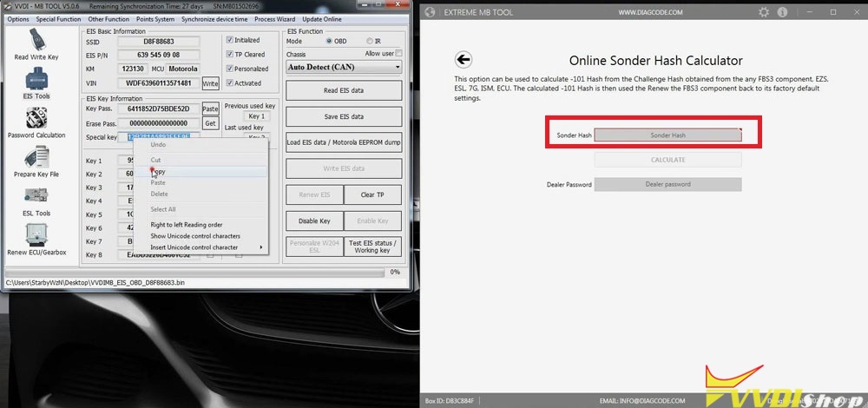Open the Extreme MB Tool info icon
Image resolution: width=868 pixels, height=408 pixels.
pyautogui.click(x=782, y=12)
